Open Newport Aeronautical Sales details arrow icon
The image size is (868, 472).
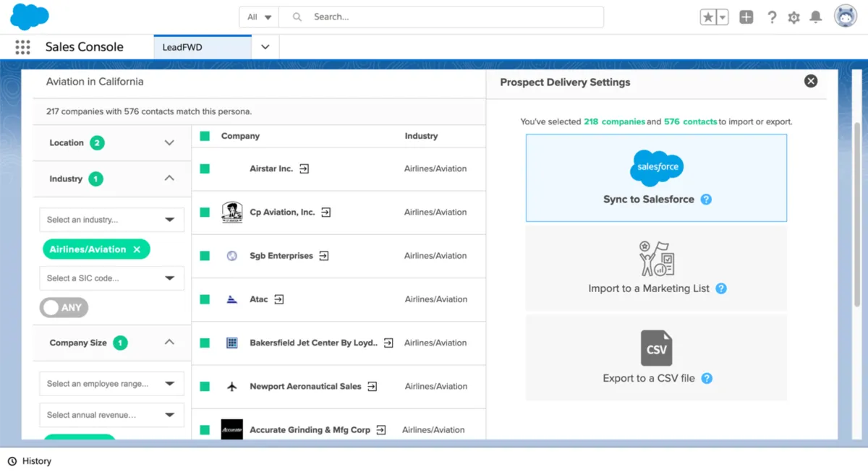(x=373, y=387)
